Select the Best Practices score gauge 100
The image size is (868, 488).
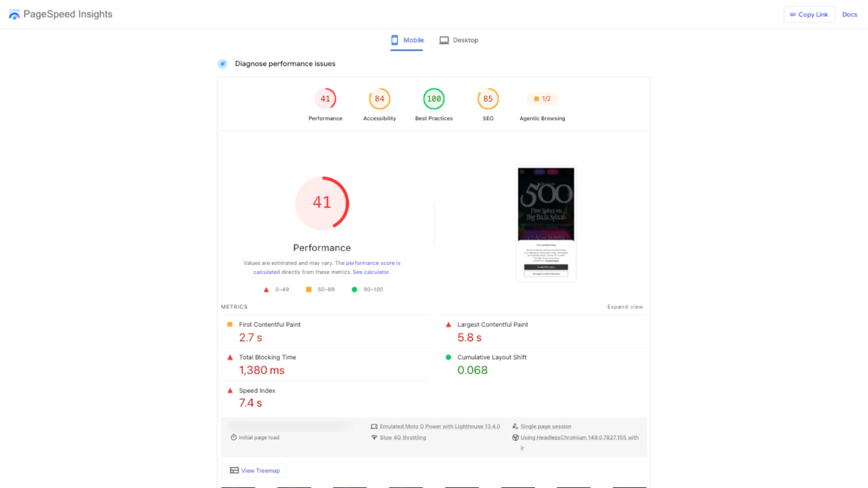(434, 99)
